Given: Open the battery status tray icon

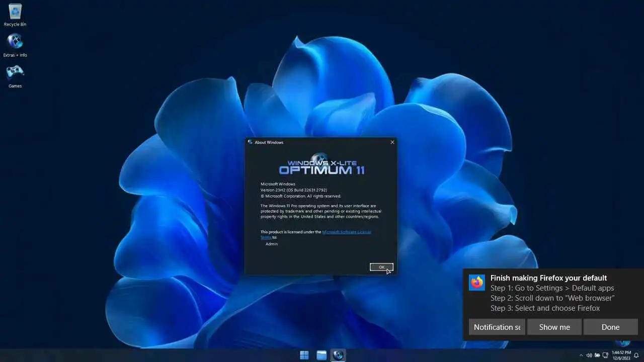Looking at the screenshot, I should (597, 355).
